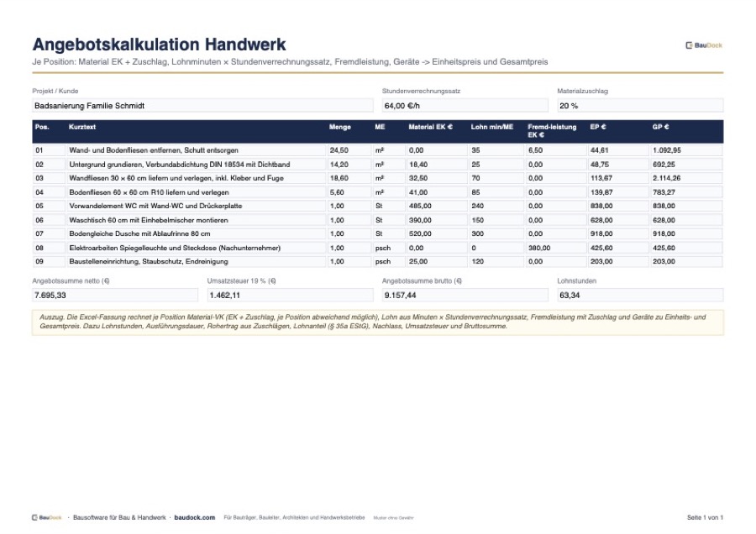
Task: Select the Stundenverrechnungssatz field showing 64,00 €/h
Action: click(465, 106)
